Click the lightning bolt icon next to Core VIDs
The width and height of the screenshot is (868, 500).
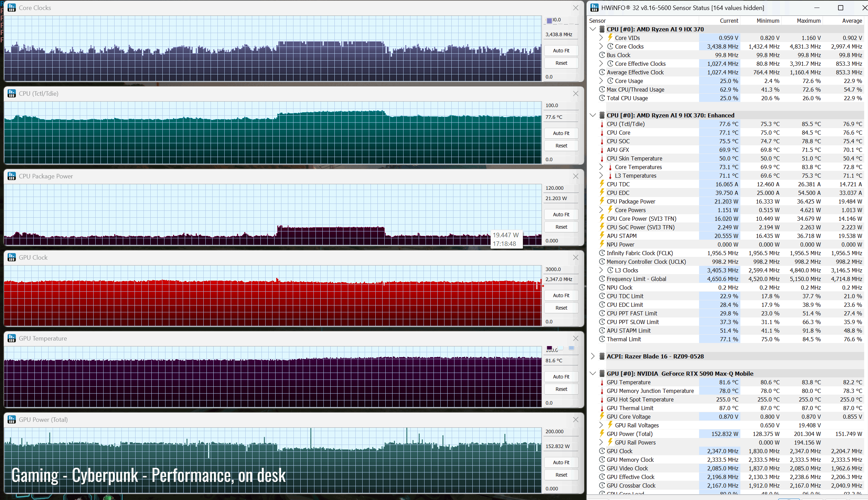pos(610,38)
